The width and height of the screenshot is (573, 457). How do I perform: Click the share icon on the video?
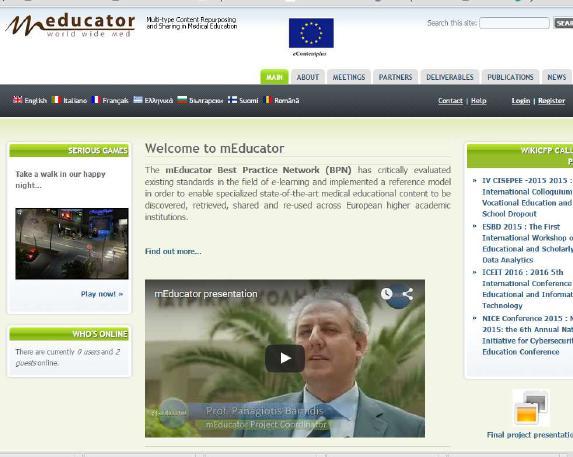point(408,294)
